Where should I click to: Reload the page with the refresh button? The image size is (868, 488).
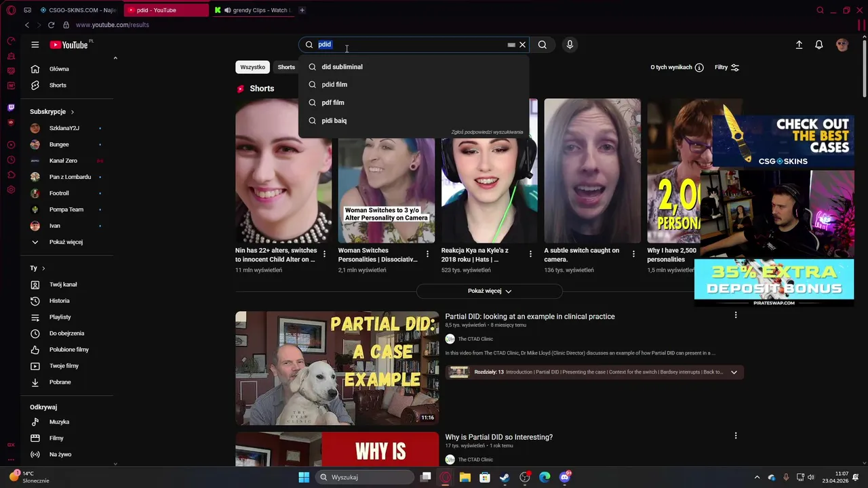[x=51, y=25]
